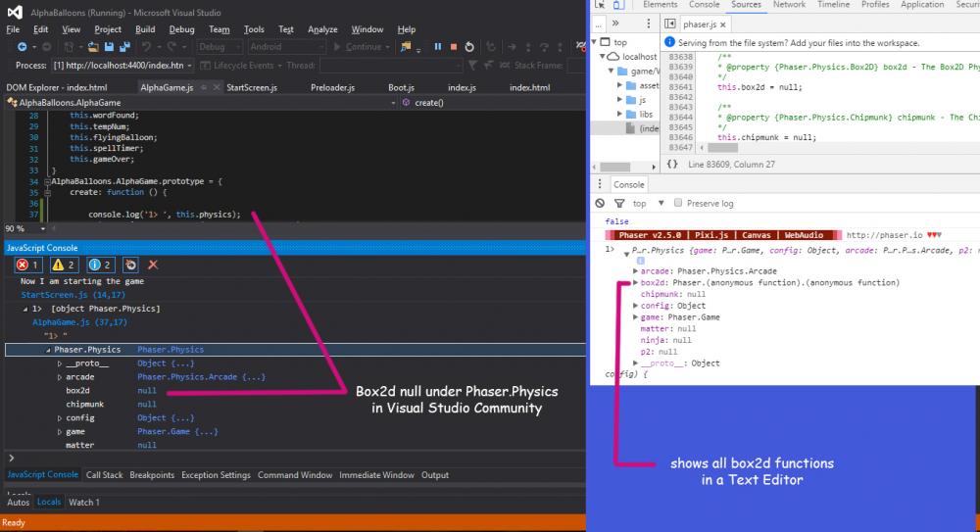Stop debugging with the red square
This screenshot has height=532, width=980.
click(454, 47)
